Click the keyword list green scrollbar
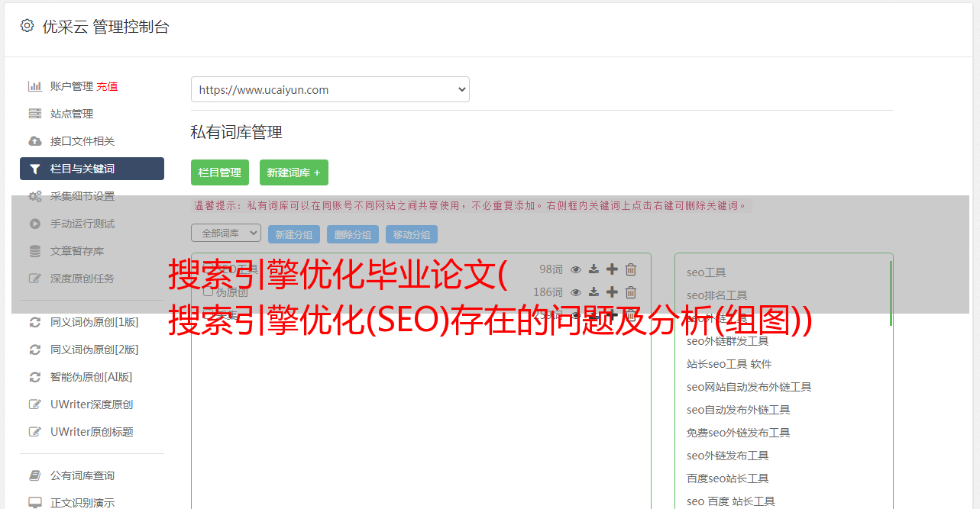 tap(891, 293)
